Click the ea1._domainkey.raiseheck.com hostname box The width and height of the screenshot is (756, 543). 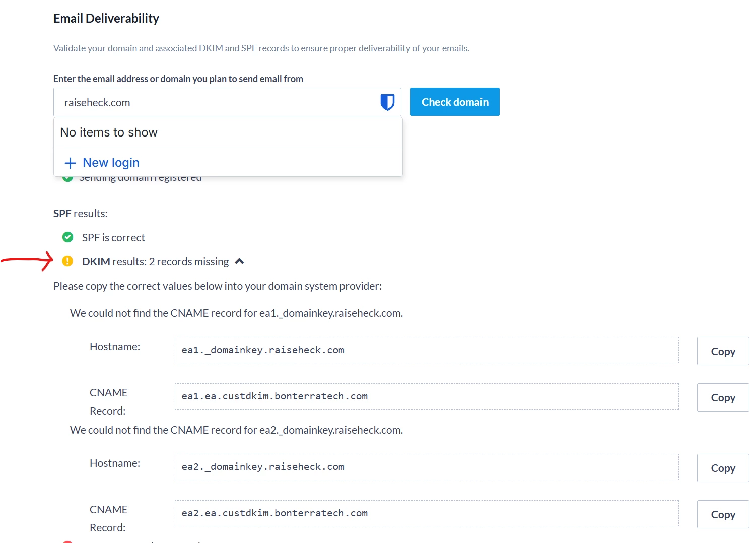[x=427, y=350]
